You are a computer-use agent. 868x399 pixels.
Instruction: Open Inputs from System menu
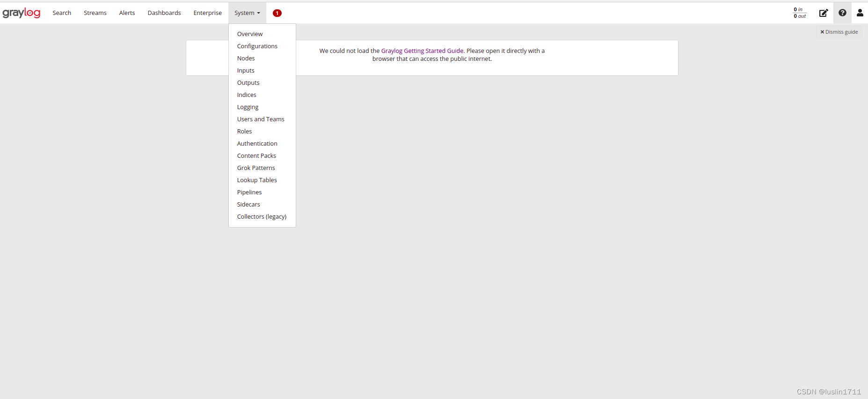tap(262, 70)
